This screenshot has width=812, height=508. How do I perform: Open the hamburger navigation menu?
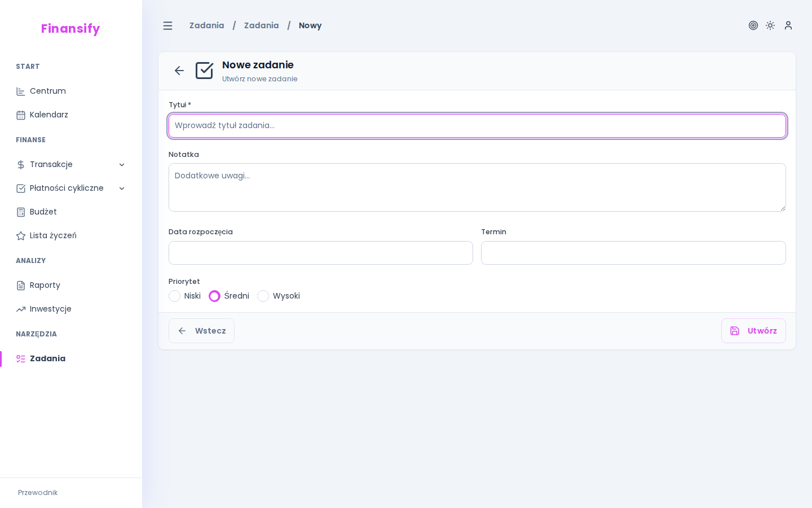point(167,25)
